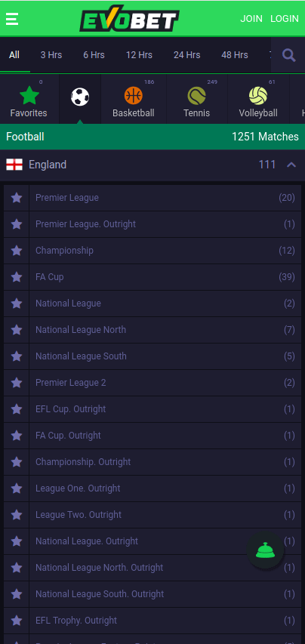Click the search magnifier icon
Viewport: 305px width, 644px height.
289,55
